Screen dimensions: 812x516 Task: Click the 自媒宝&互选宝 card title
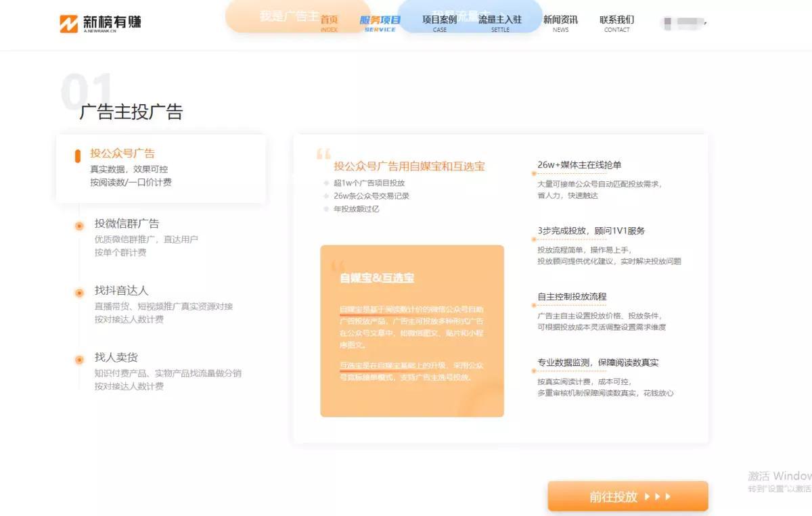point(377,278)
